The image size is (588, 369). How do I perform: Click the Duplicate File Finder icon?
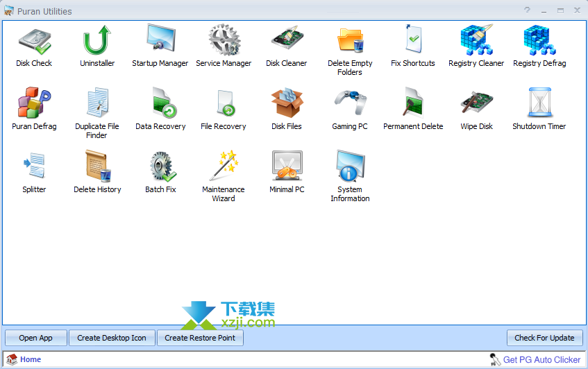(97, 102)
